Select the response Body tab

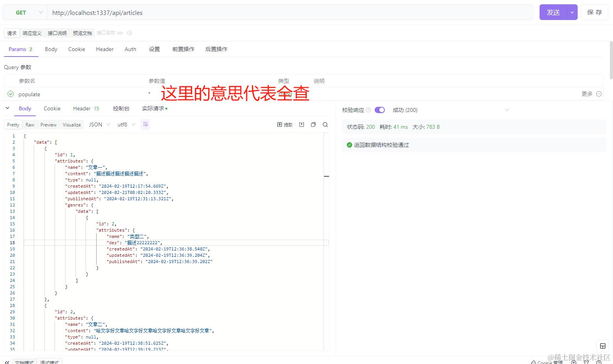(25, 108)
